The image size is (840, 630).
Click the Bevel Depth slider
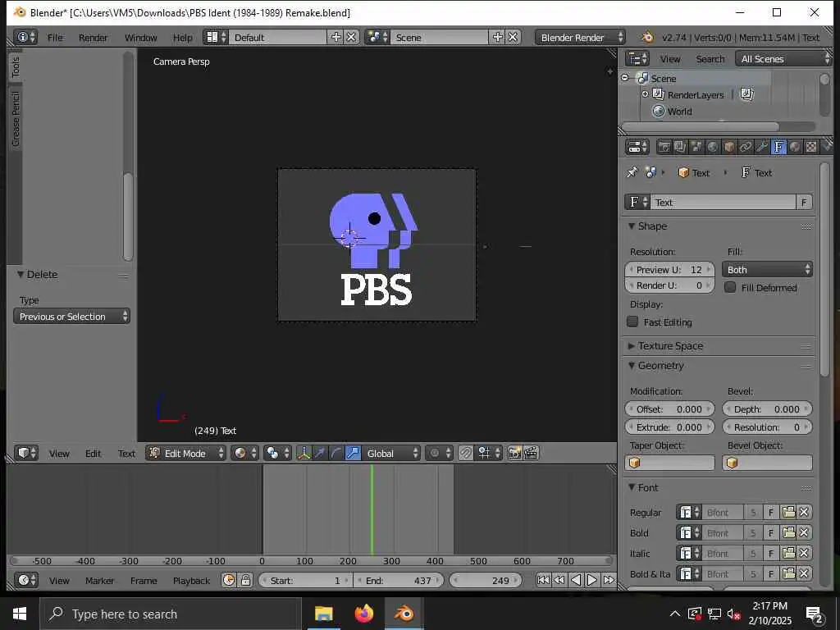[x=767, y=409]
